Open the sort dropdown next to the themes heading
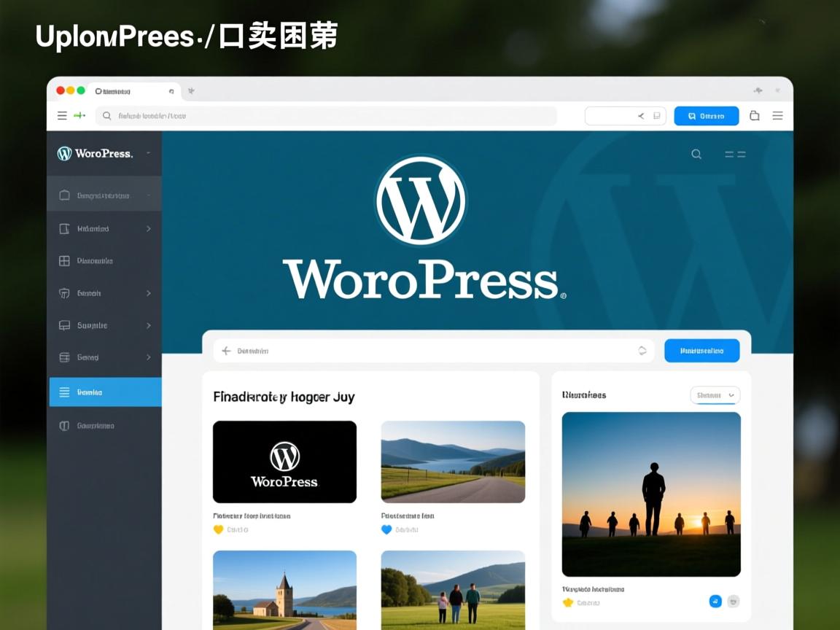Viewport: 840px width, 630px height. [715, 394]
